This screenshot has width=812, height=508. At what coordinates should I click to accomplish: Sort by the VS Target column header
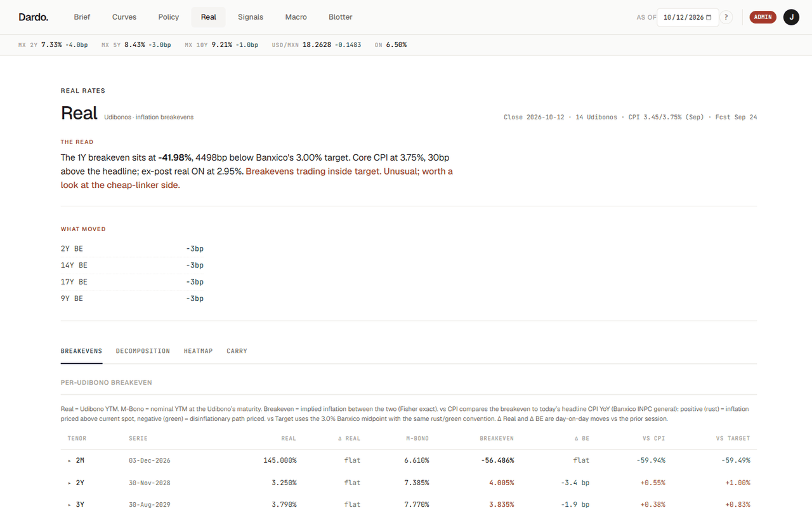pyautogui.click(x=733, y=438)
